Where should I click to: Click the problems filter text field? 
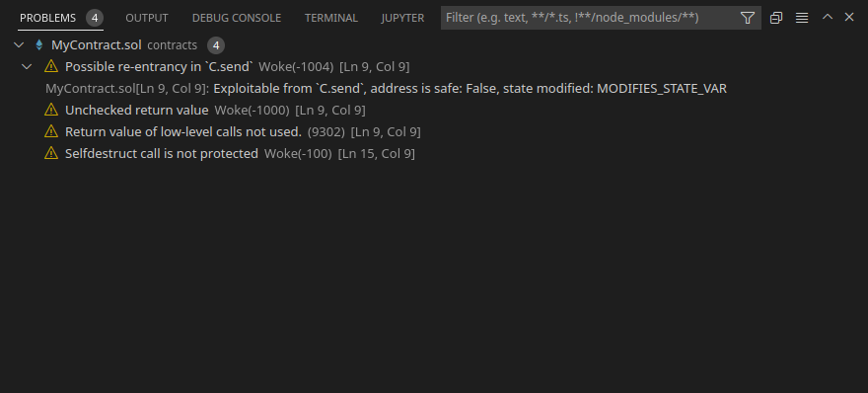click(590, 18)
